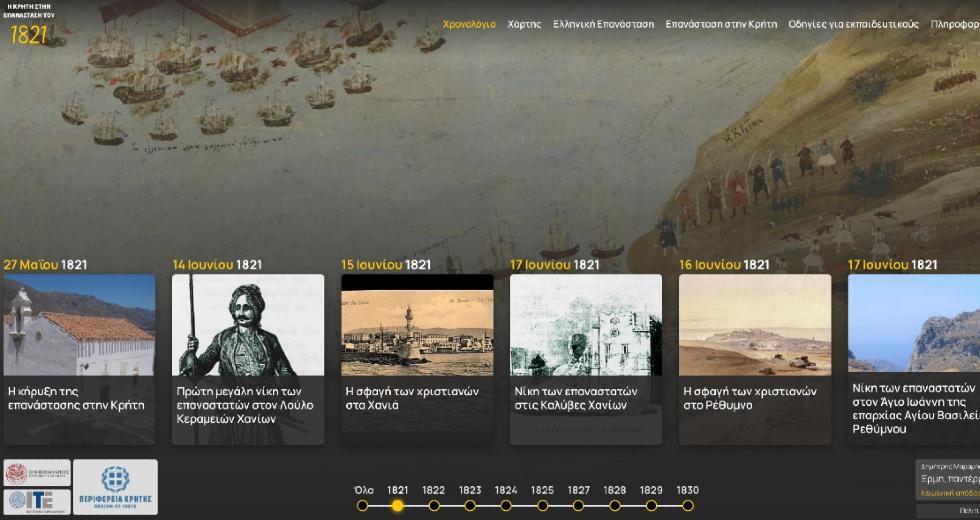Image resolution: width=980 pixels, height=520 pixels.
Task: Click the date '14 Ιουνίου 1821'
Action: 217,264
